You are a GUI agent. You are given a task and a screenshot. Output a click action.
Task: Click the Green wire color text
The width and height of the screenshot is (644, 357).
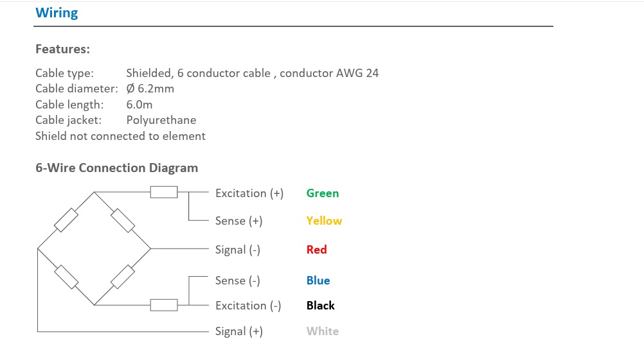tap(323, 193)
